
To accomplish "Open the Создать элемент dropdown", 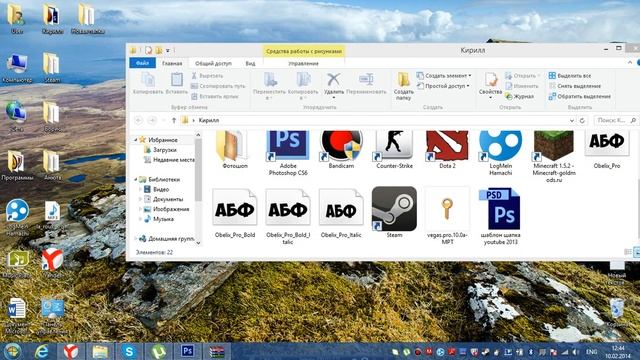I will pyautogui.click(x=470, y=76).
